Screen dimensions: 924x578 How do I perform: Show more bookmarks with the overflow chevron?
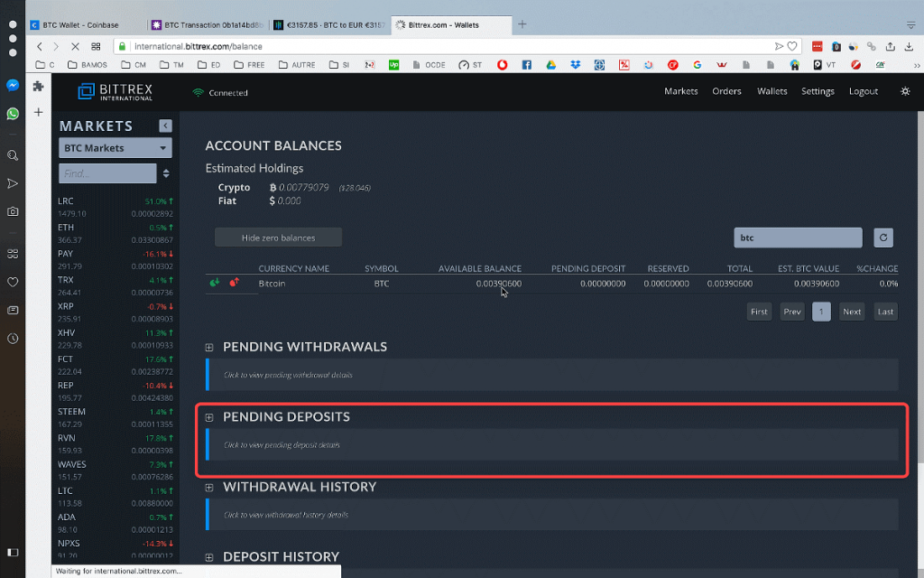pos(917,65)
